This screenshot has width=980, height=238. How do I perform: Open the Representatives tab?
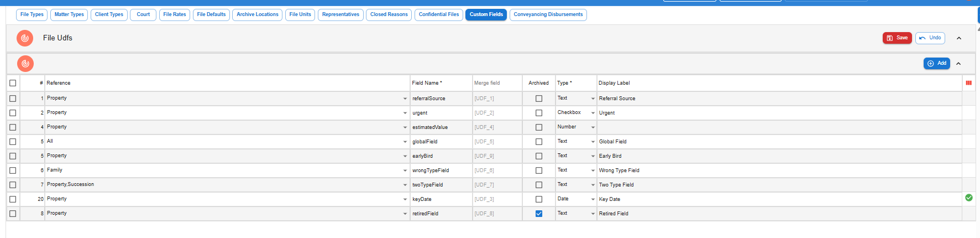[x=340, y=14]
